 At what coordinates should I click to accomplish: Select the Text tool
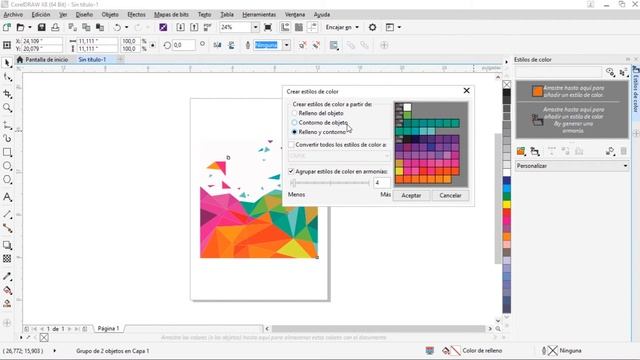[x=7, y=197]
